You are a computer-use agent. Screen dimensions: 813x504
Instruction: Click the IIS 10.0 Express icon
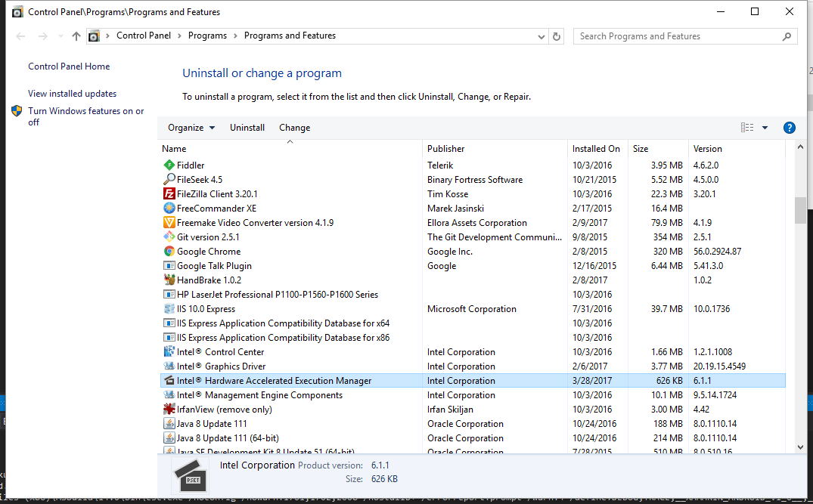click(169, 309)
